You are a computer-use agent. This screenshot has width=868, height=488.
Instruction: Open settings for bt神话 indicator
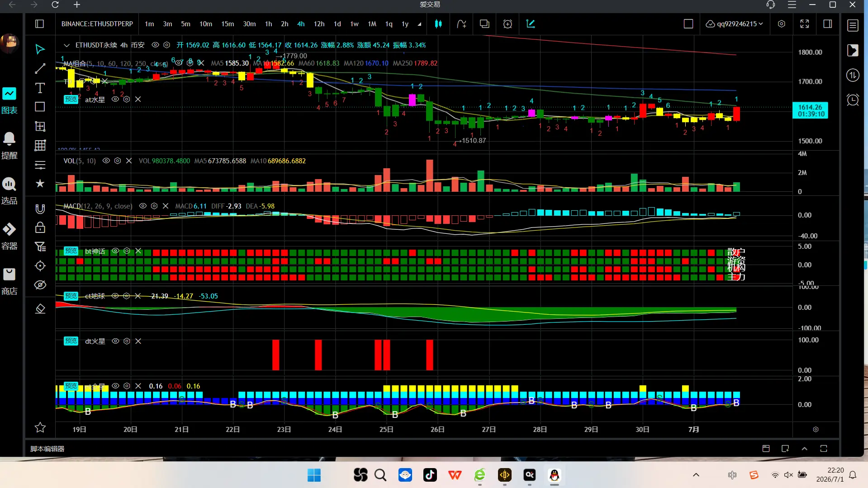tap(127, 251)
